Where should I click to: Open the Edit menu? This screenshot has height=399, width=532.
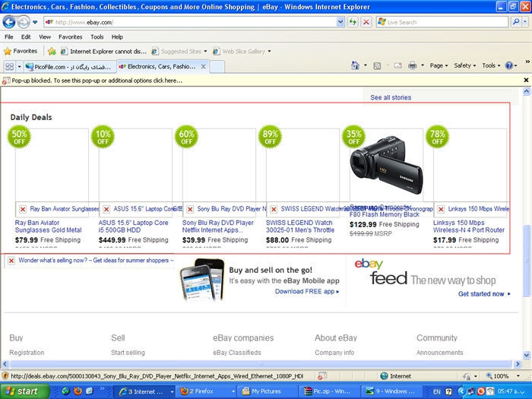pos(26,37)
